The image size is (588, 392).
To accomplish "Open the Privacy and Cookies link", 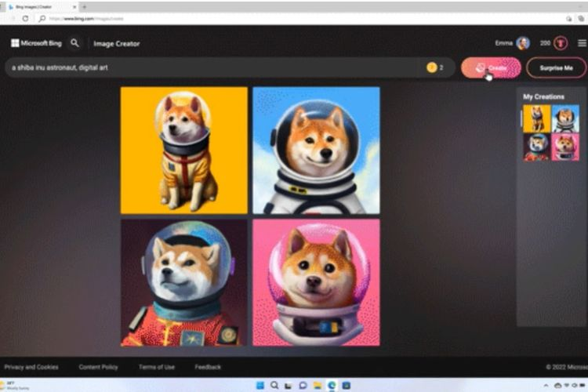I will [x=31, y=367].
